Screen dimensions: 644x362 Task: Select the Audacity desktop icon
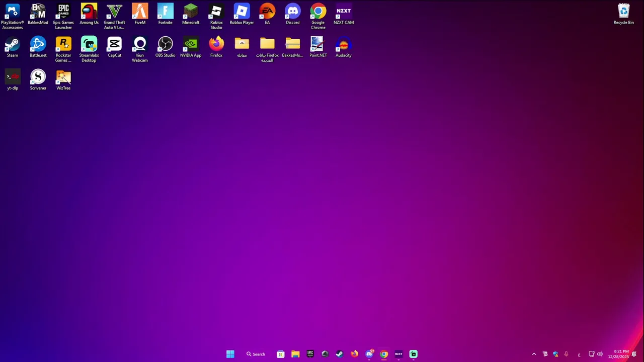tap(344, 47)
